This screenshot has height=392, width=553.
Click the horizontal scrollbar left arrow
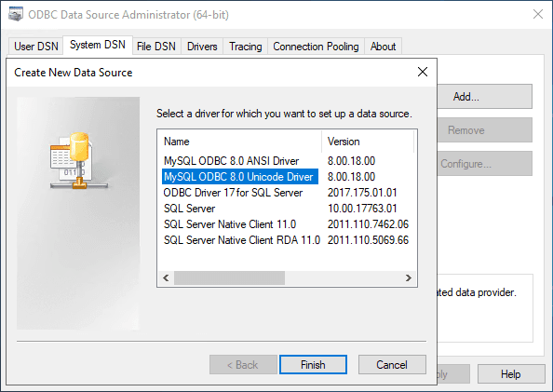point(166,278)
